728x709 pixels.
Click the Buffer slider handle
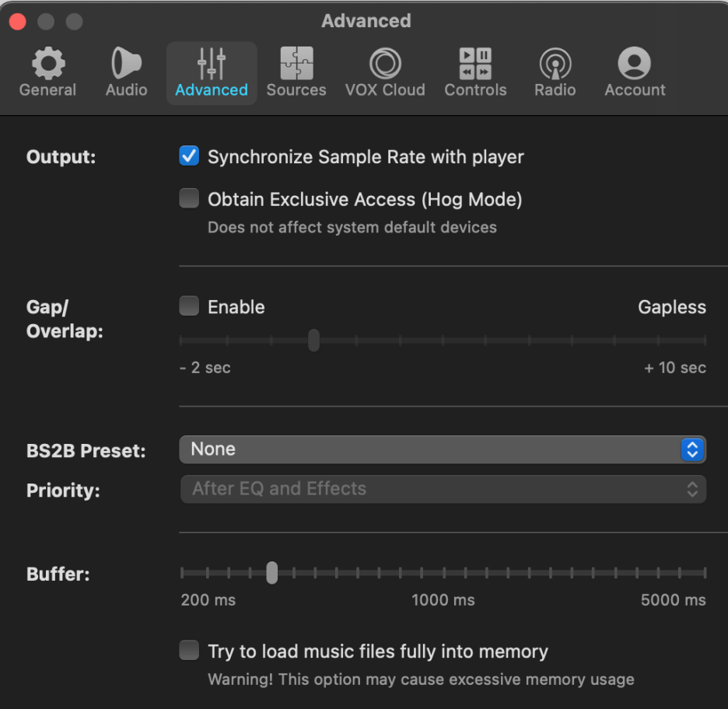pos(272,573)
